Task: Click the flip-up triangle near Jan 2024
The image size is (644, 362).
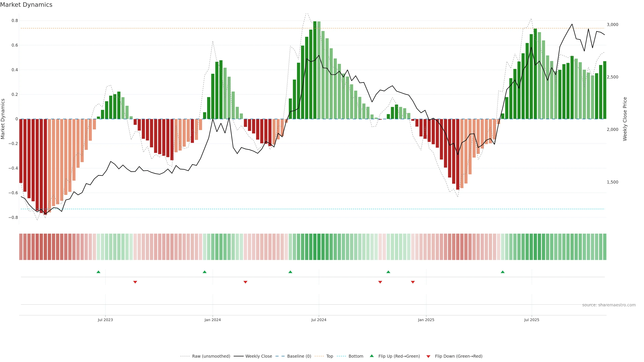Action: click(204, 272)
